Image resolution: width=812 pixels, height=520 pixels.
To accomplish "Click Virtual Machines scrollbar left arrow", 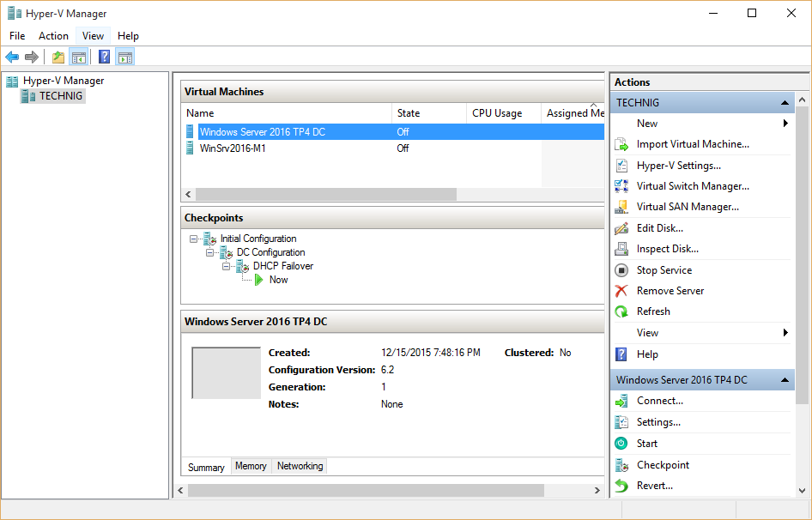I will pyautogui.click(x=188, y=194).
